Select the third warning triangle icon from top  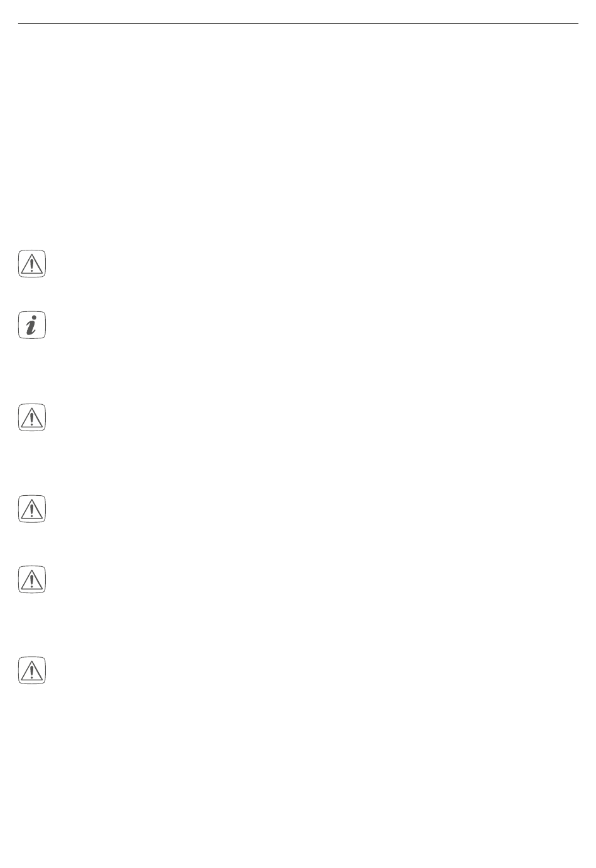(x=31, y=508)
